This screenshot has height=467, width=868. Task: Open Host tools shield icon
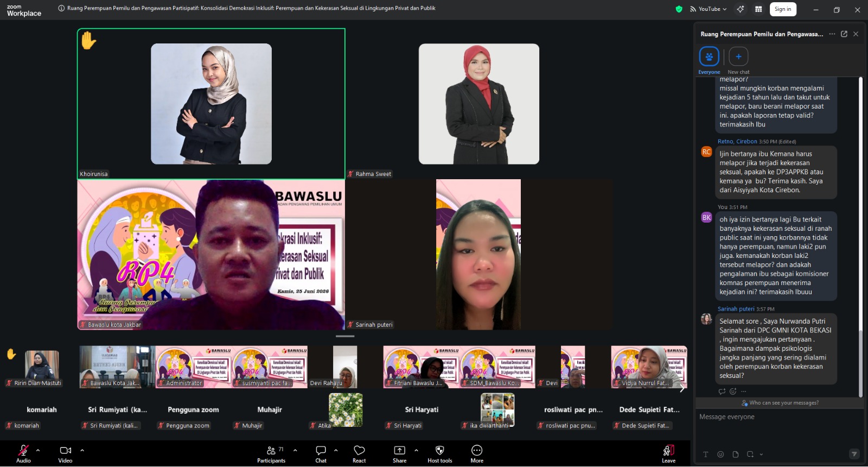coord(440,454)
